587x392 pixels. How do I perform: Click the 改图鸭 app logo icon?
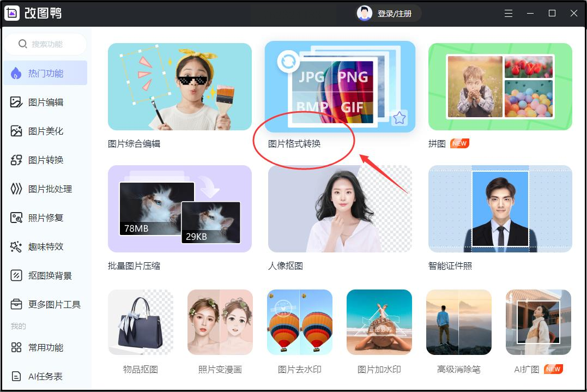tap(11, 14)
